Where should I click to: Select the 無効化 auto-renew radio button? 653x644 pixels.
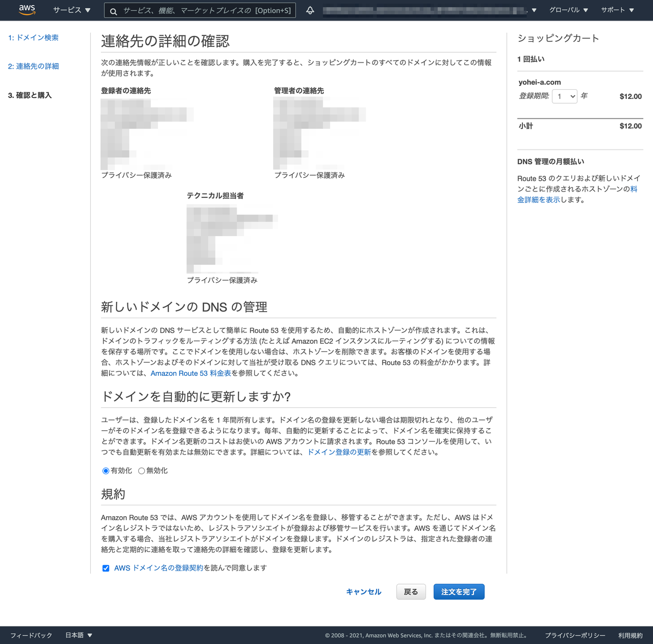point(141,471)
